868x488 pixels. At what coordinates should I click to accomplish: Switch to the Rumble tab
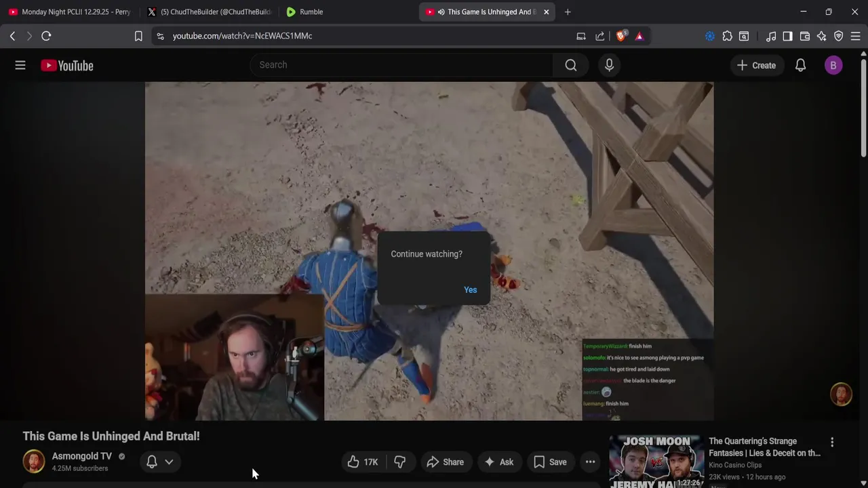coord(347,12)
